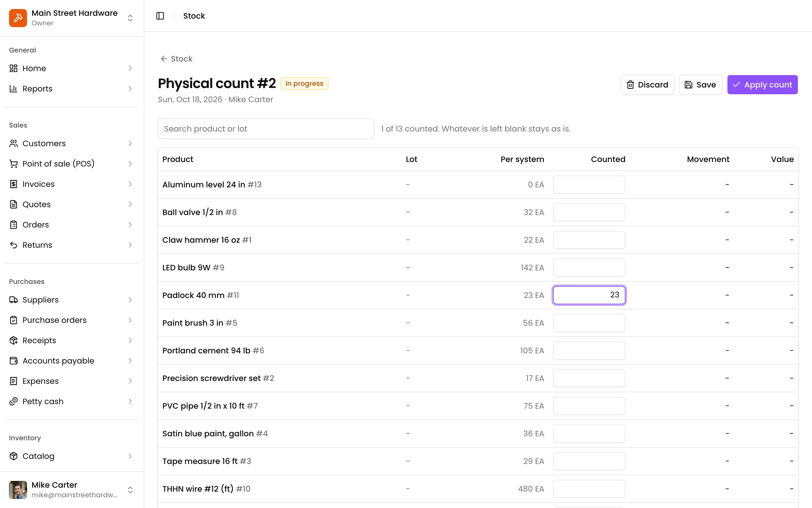Click the Accounts payable wallet icon
This screenshot has height=508, width=812.
click(14, 361)
